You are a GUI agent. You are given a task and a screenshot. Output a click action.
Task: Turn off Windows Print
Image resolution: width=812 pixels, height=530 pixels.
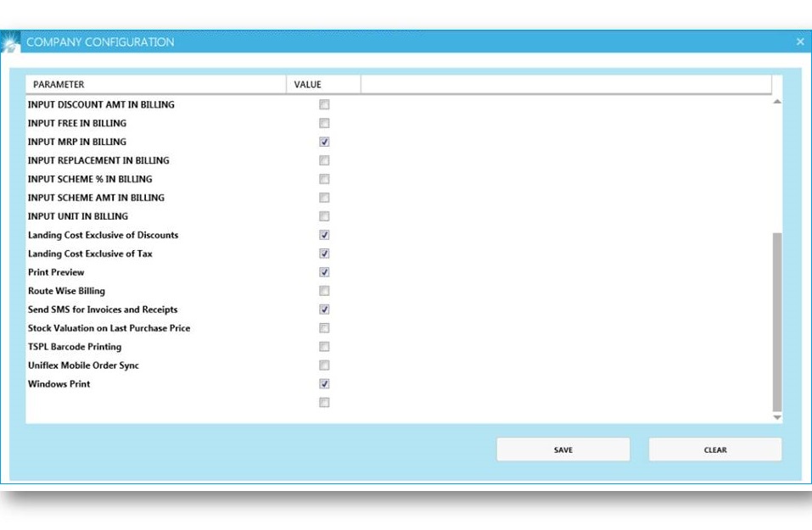point(322,383)
